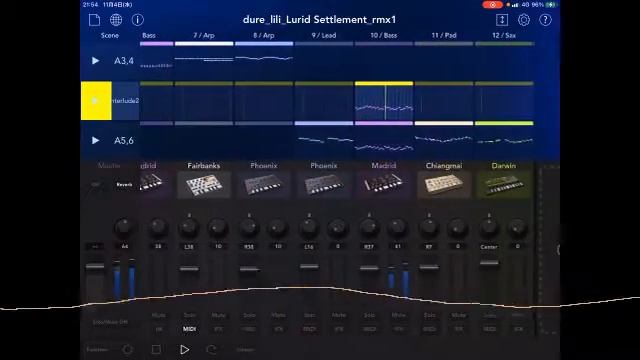640x360 pixels.
Task: Click the Master Reverb knob
Action: coord(124,227)
